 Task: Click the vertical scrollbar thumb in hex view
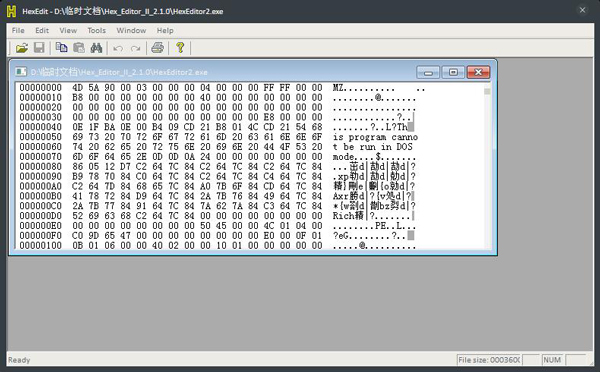point(487,91)
